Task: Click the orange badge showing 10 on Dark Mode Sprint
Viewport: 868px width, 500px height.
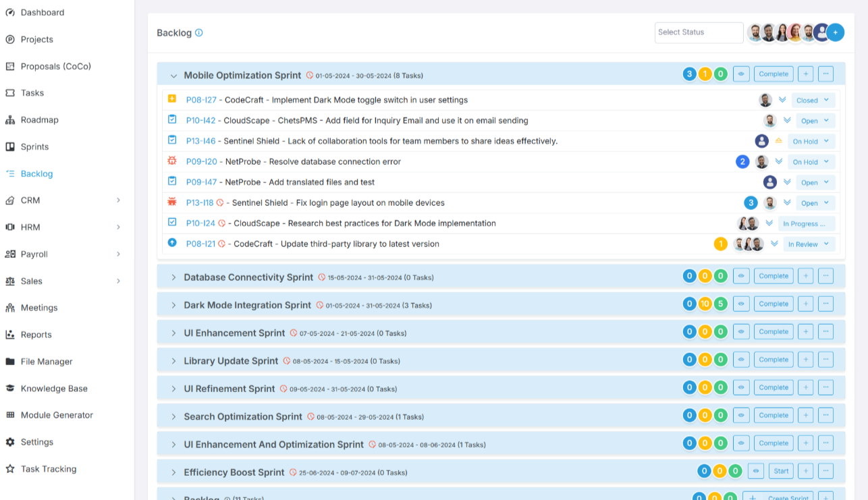Action: (x=705, y=304)
